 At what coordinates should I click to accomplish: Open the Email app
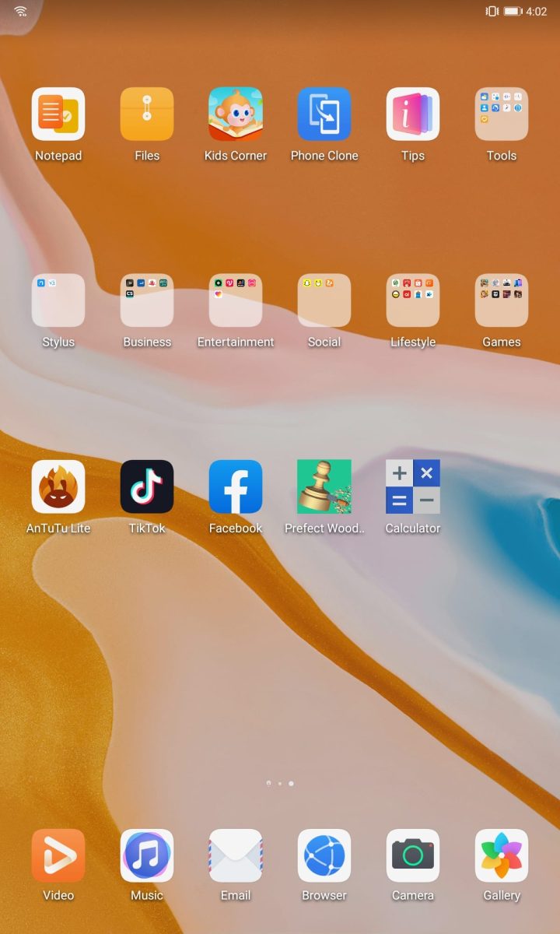[236, 855]
